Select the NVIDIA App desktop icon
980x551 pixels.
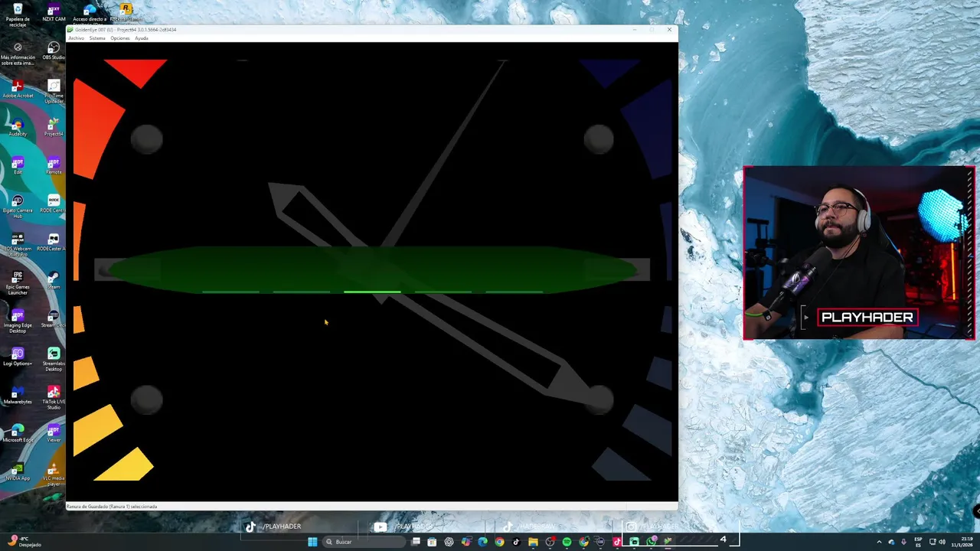coord(18,472)
